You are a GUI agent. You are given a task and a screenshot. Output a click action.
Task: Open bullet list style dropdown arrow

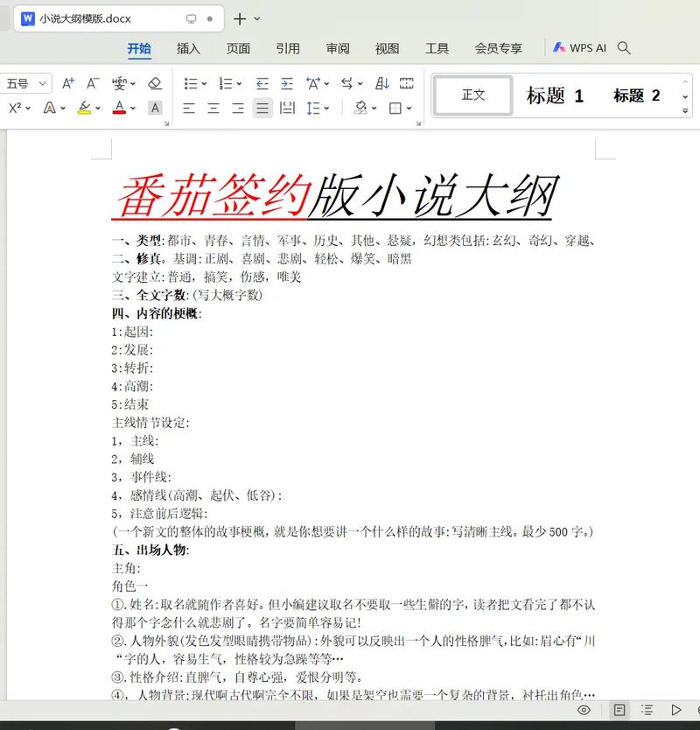click(x=204, y=84)
